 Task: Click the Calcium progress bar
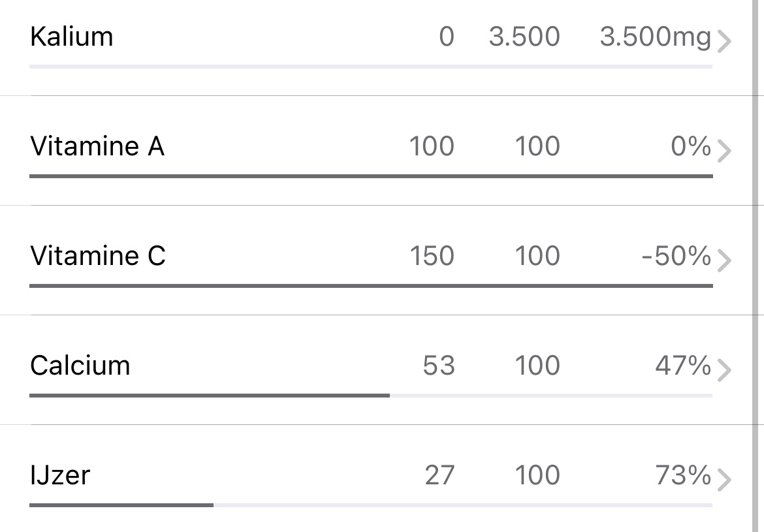(370, 396)
